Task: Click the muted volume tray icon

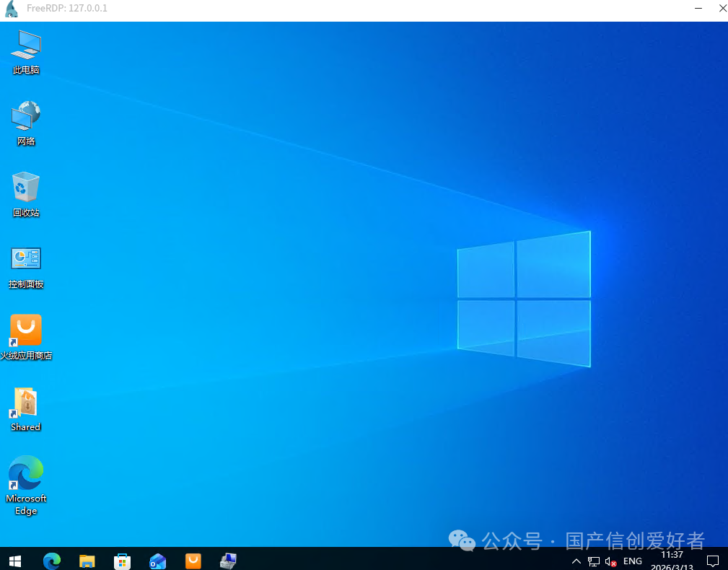Action: coord(610,561)
